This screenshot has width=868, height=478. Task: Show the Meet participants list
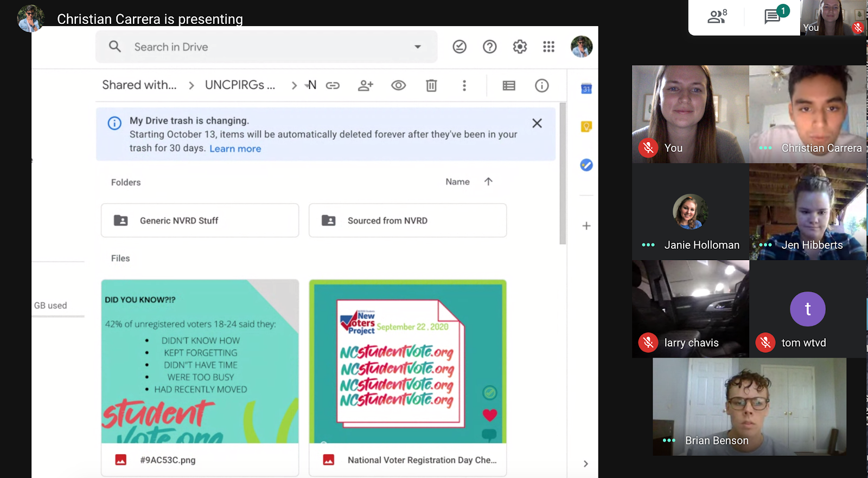(717, 16)
